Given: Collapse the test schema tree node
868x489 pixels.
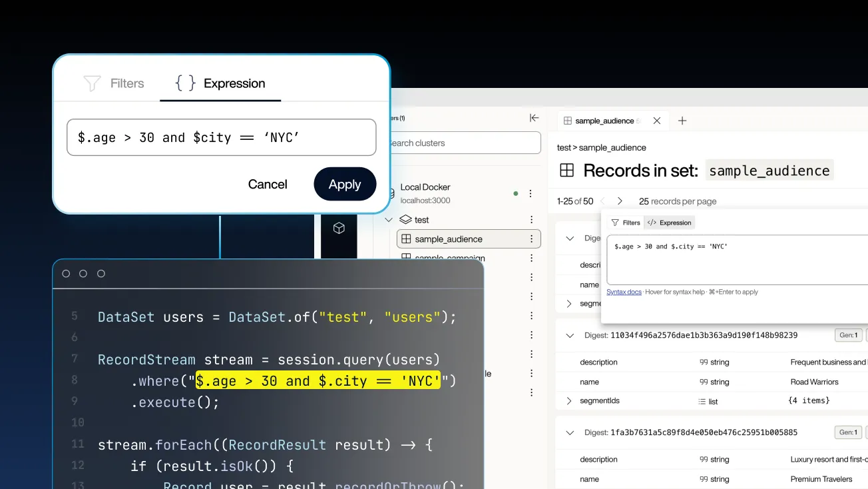Looking at the screenshot, I should [388, 219].
